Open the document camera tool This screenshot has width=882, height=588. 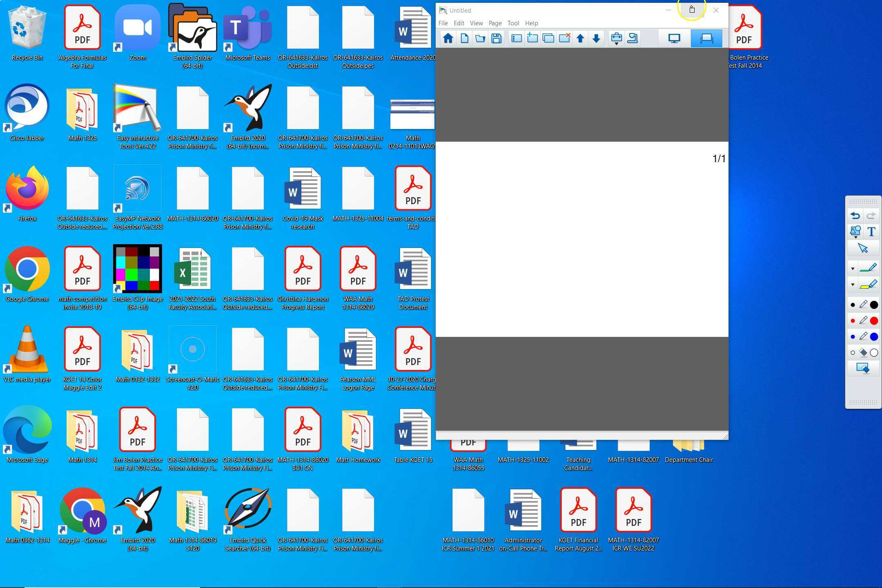tap(633, 38)
